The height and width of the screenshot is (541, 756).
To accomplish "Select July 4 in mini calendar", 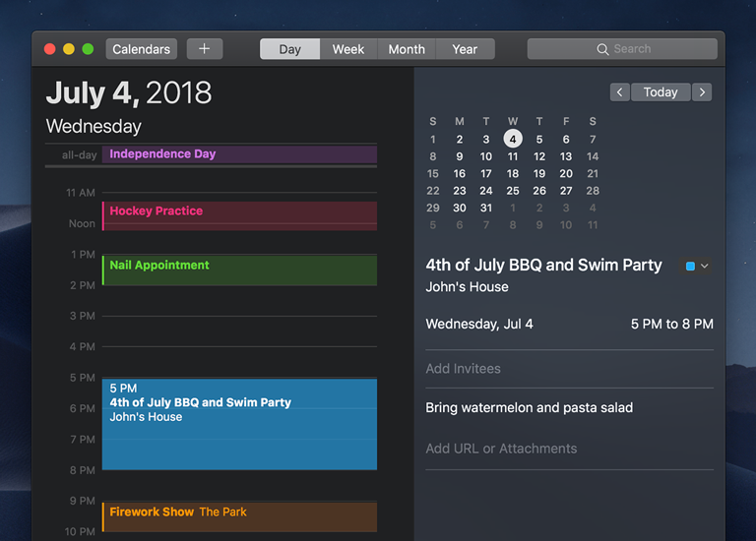I will coord(513,140).
